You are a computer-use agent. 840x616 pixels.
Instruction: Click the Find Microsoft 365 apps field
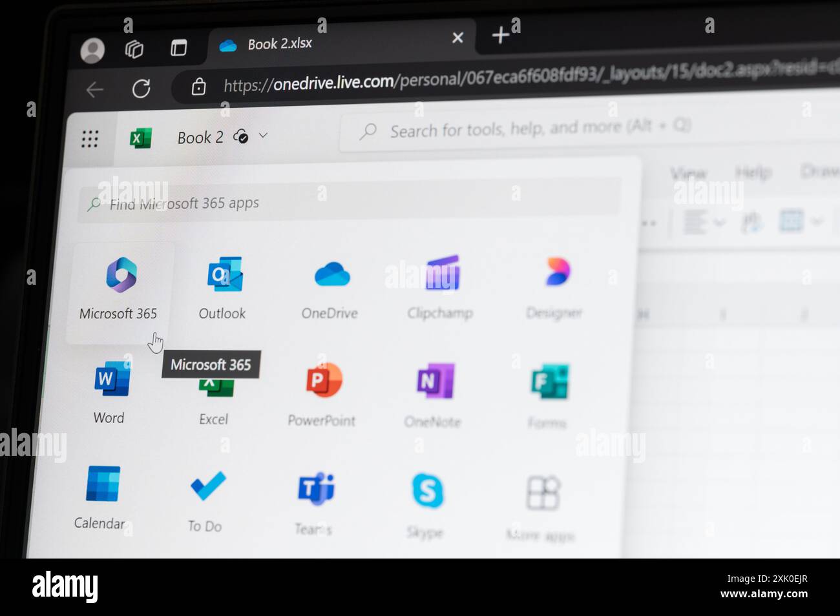tap(349, 201)
